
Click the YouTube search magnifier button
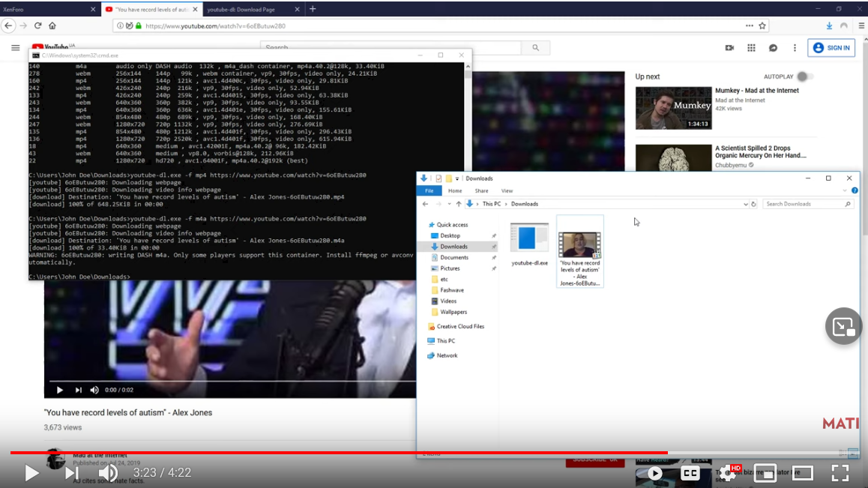(535, 48)
